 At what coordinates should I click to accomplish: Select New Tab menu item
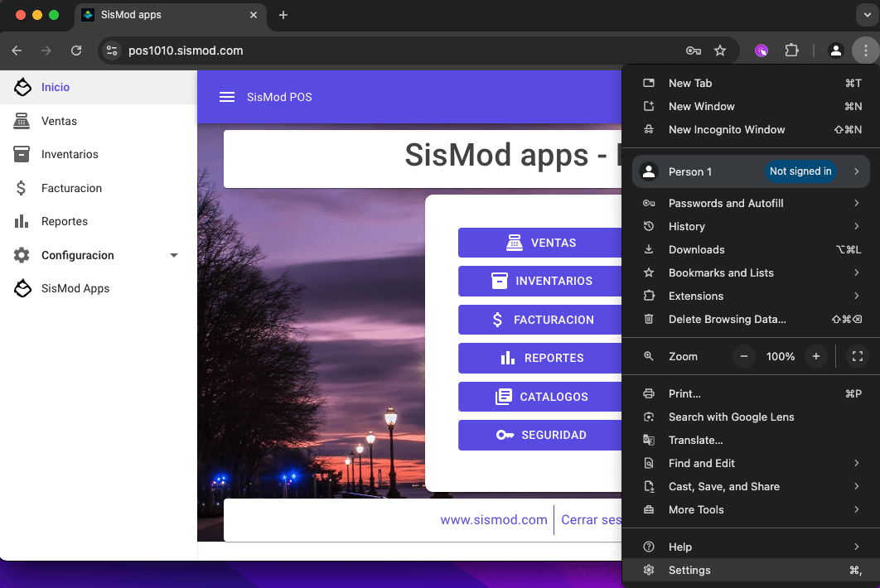pyautogui.click(x=751, y=83)
